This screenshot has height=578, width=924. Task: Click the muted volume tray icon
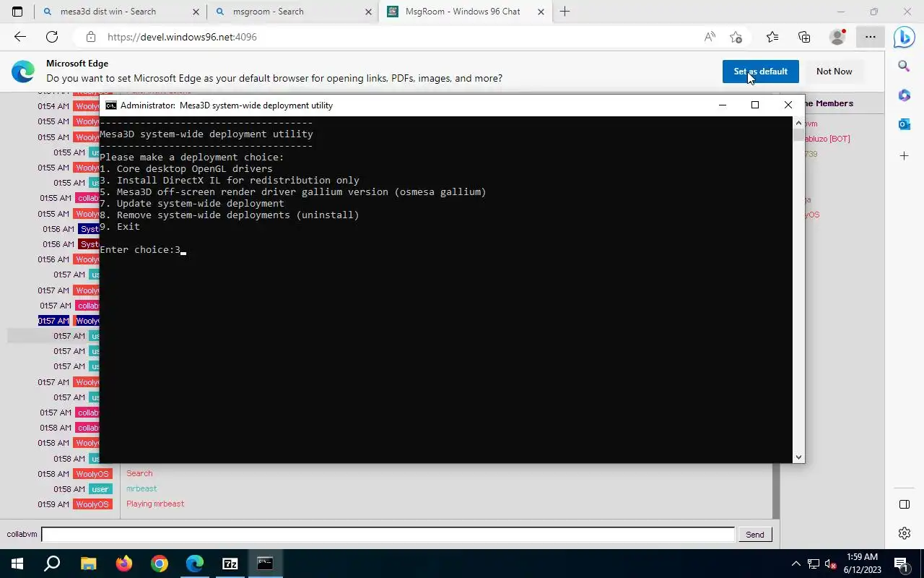tap(831, 564)
